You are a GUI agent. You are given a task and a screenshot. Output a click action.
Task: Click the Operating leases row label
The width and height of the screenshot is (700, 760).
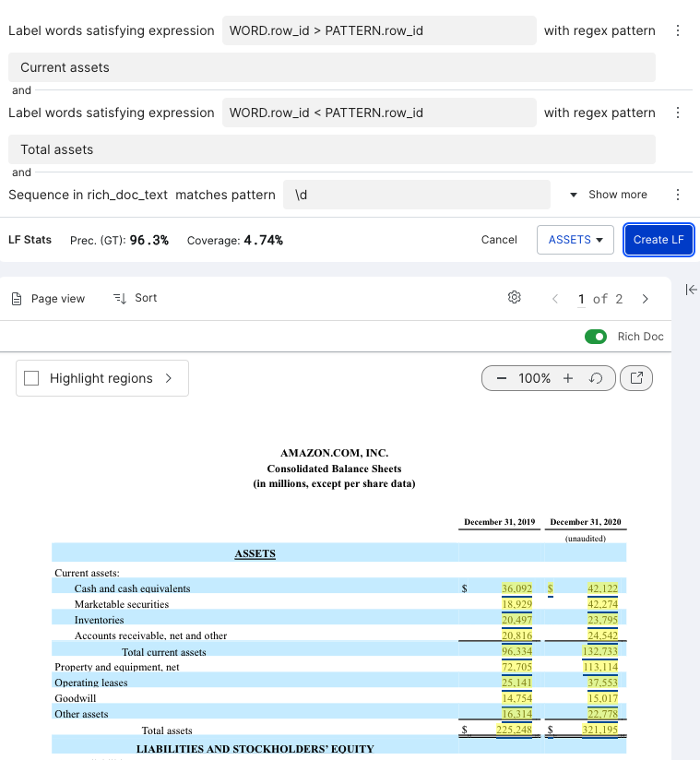coord(91,683)
